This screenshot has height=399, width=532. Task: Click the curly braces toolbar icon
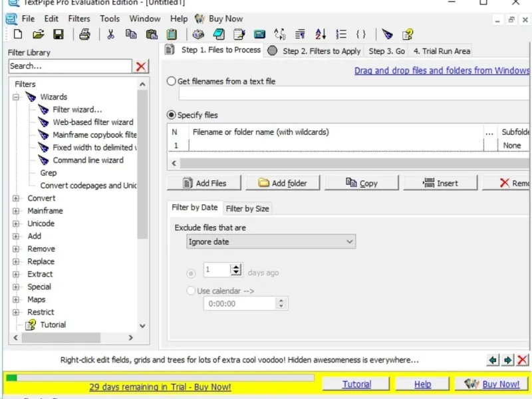(361, 35)
